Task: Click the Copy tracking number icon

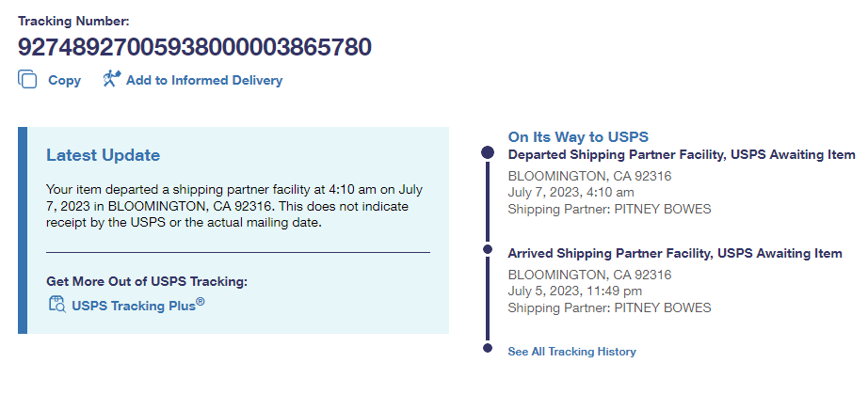Action: (27, 80)
